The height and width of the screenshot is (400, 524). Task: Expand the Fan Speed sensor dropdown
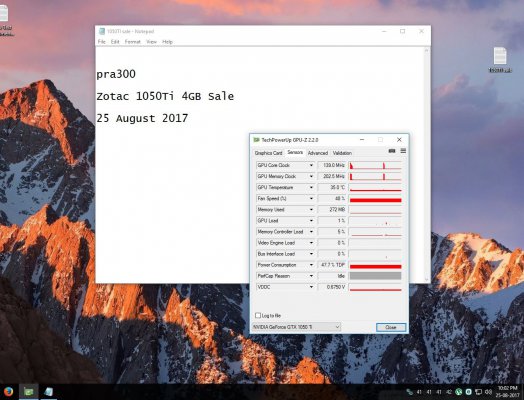coord(311,198)
